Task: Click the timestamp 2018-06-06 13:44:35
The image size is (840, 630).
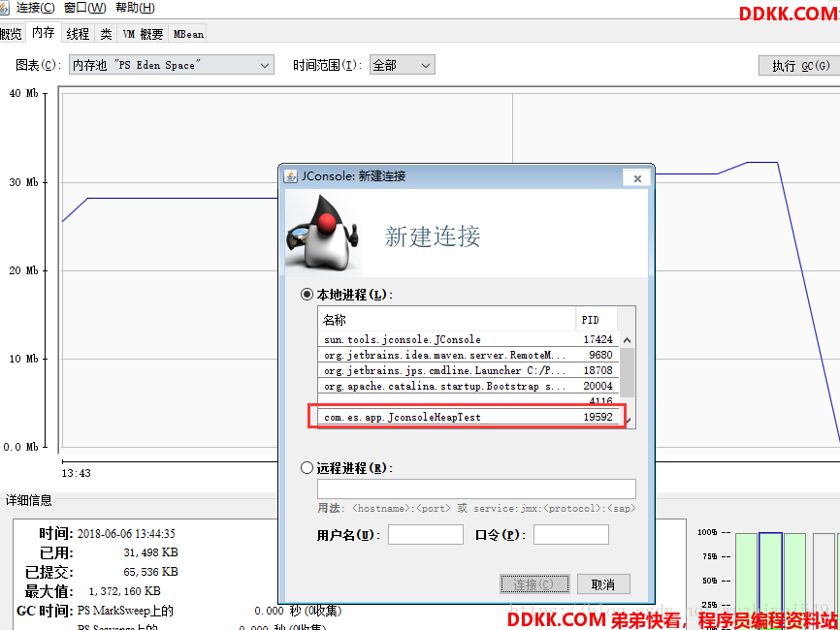Action: (126, 533)
